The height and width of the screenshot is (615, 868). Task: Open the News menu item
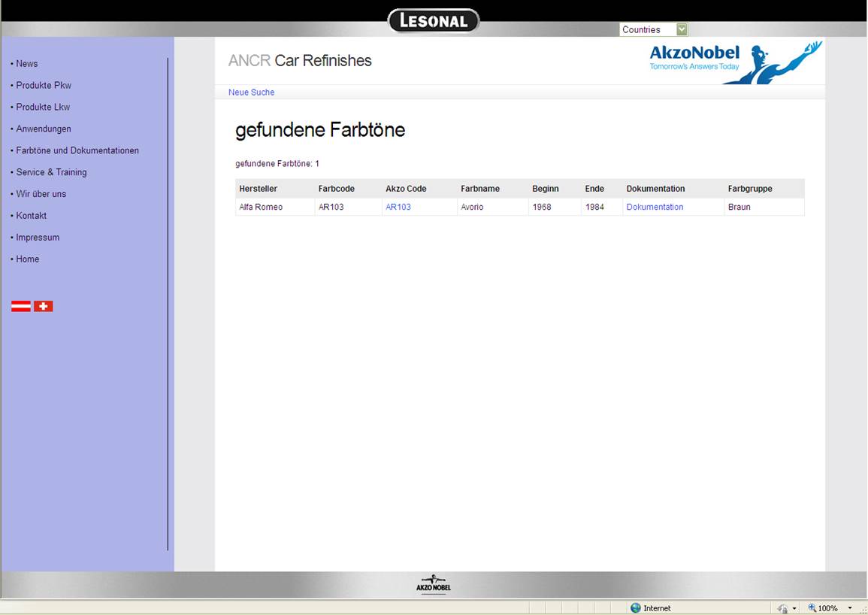coord(26,64)
